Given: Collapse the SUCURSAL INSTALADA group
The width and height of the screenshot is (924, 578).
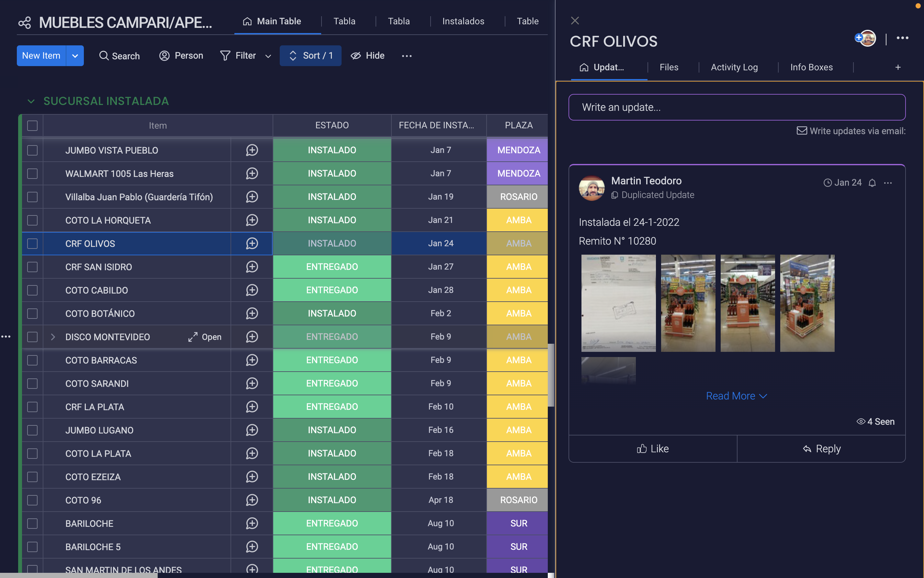Looking at the screenshot, I should pos(31,101).
